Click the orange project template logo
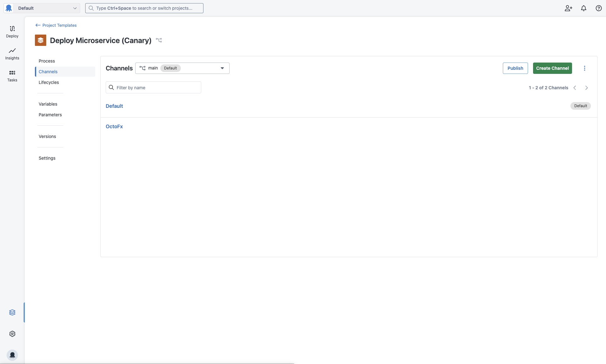Viewport: 606px width, 364px height. (41, 40)
